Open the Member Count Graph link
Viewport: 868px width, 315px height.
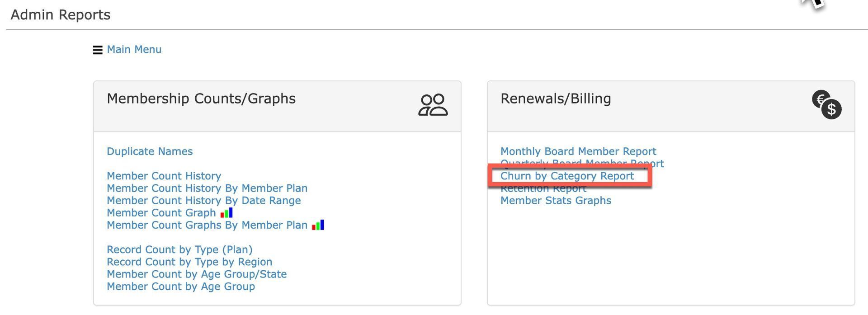161,213
